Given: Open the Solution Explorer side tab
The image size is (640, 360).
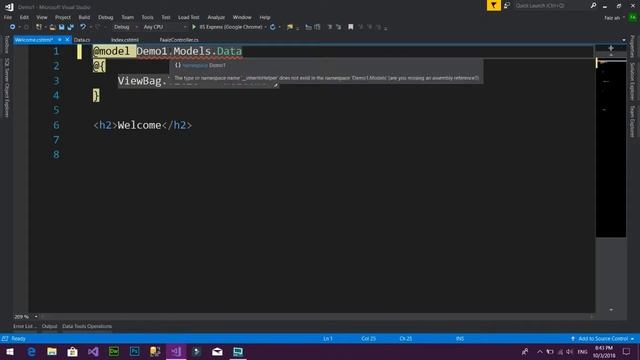Looking at the screenshot, I should pos(632,81).
